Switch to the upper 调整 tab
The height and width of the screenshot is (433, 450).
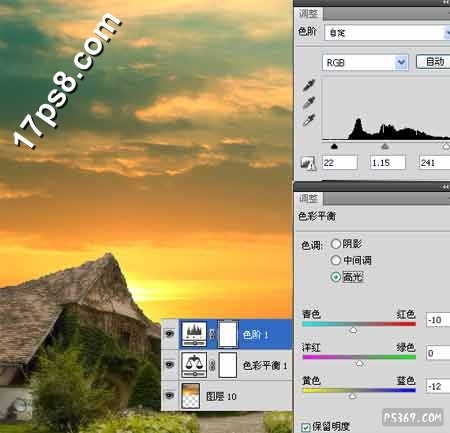(308, 14)
